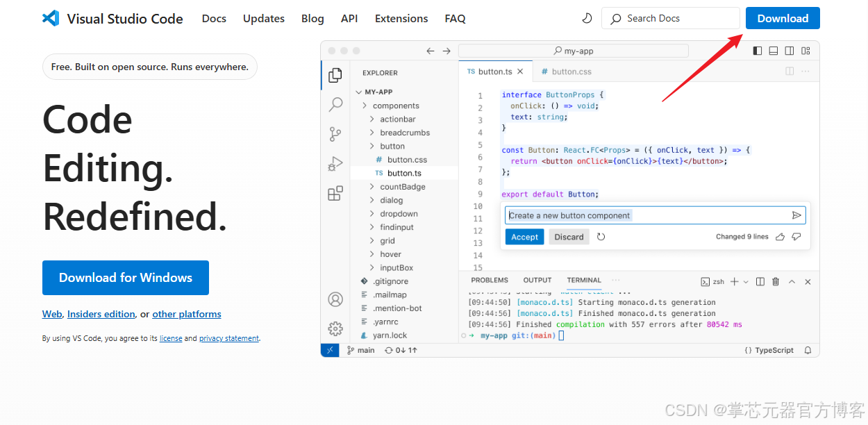Open Run and Debug icon in activity bar

click(335, 164)
